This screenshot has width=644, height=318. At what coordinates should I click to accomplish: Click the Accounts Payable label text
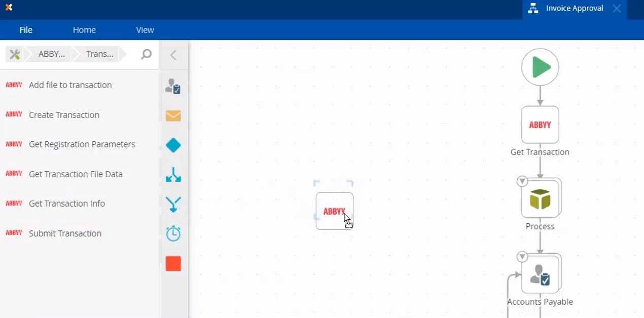(x=540, y=302)
